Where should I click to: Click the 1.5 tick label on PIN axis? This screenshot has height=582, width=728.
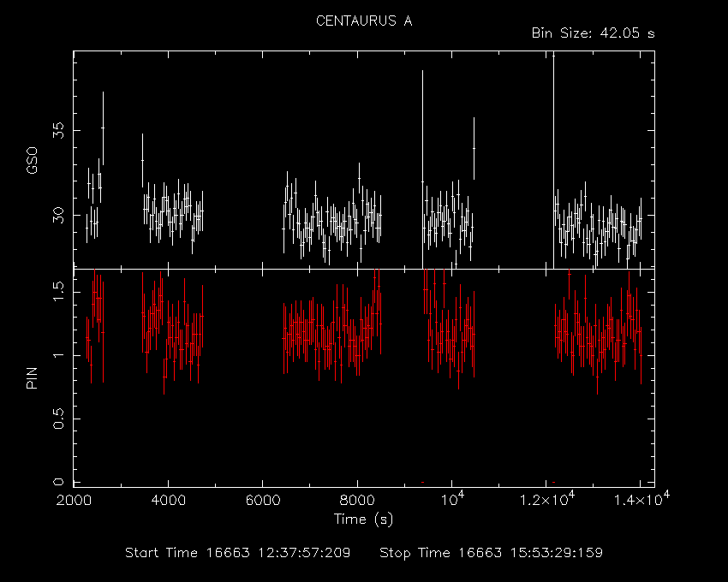[58, 292]
